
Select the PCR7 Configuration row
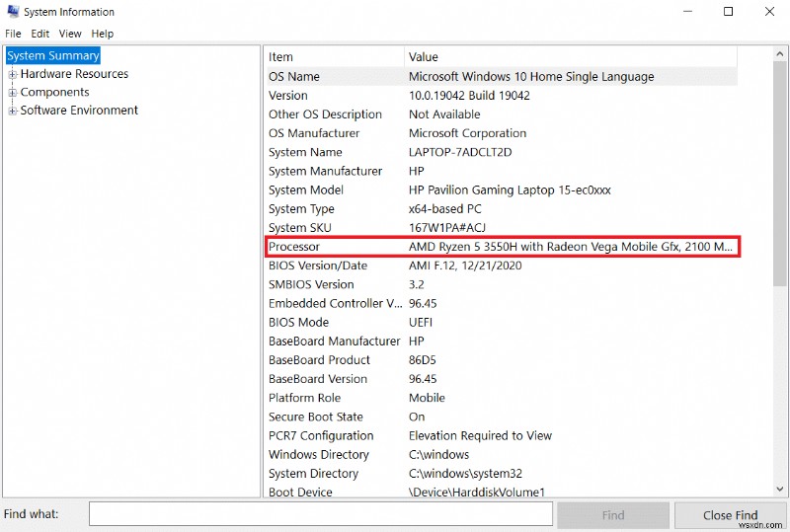point(502,435)
